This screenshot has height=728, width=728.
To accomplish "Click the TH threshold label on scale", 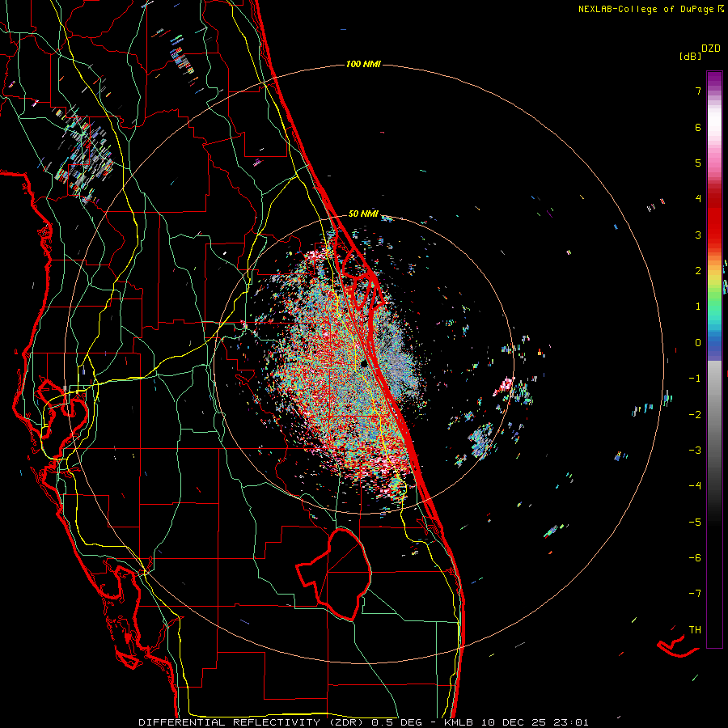I will point(695,629).
